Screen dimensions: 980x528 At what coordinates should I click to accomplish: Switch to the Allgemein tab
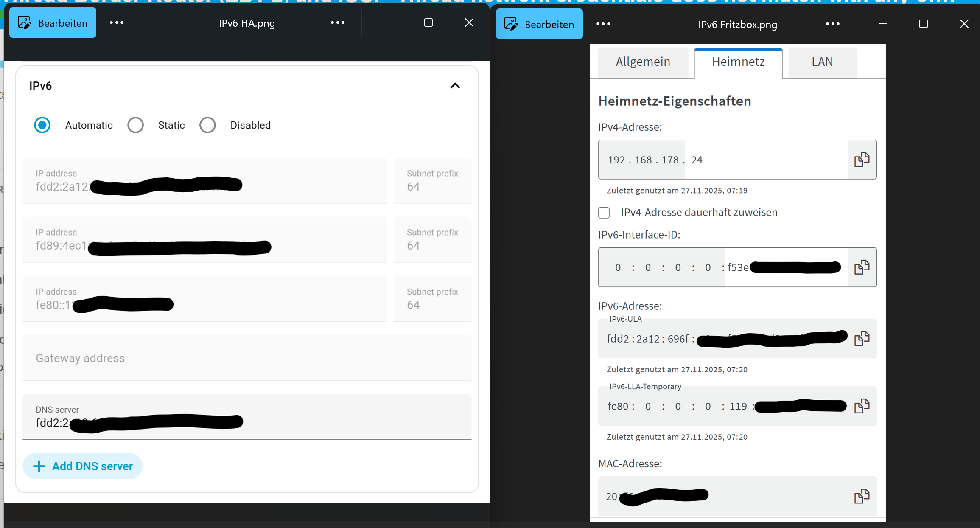(x=643, y=62)
